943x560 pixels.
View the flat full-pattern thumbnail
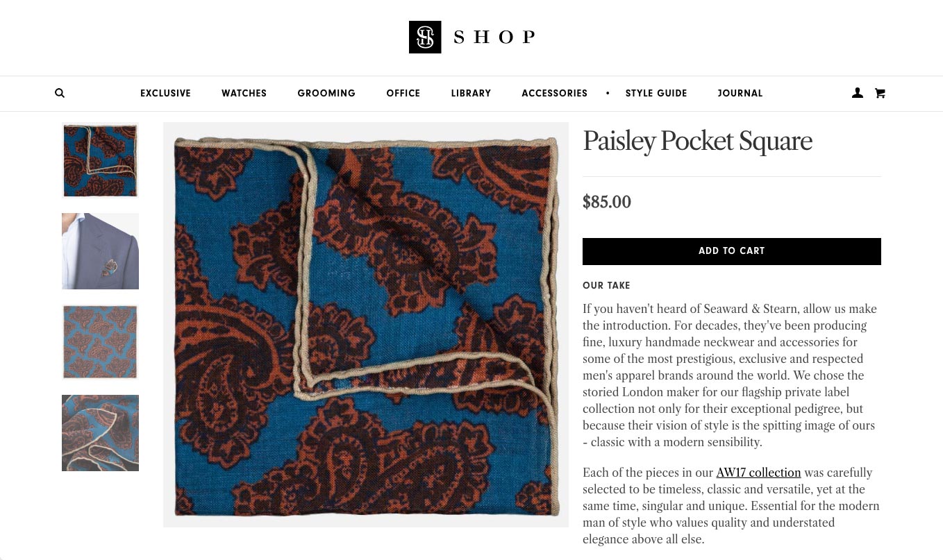(100, 342)
